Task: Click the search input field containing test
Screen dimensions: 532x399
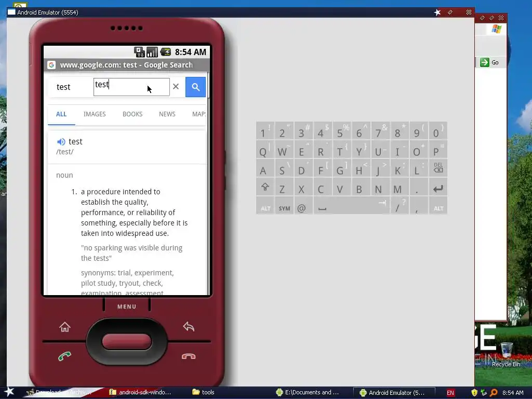Action: click(131, 87)
